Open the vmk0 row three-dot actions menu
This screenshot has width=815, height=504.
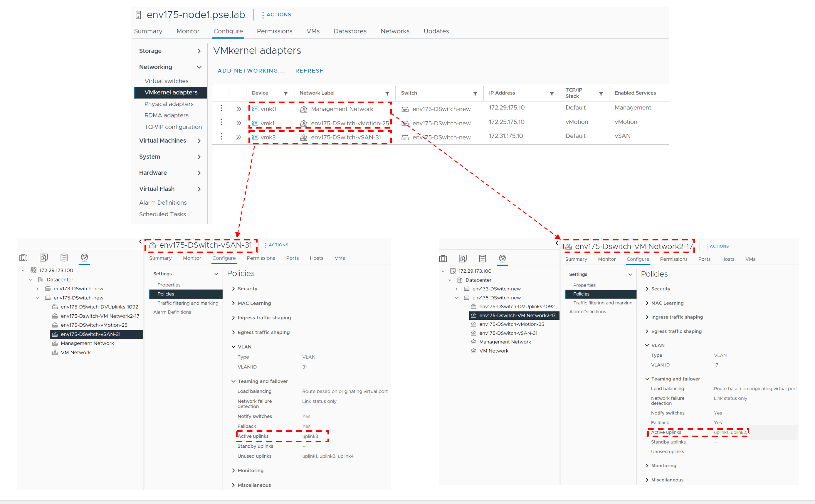click(x=221, y=108)
